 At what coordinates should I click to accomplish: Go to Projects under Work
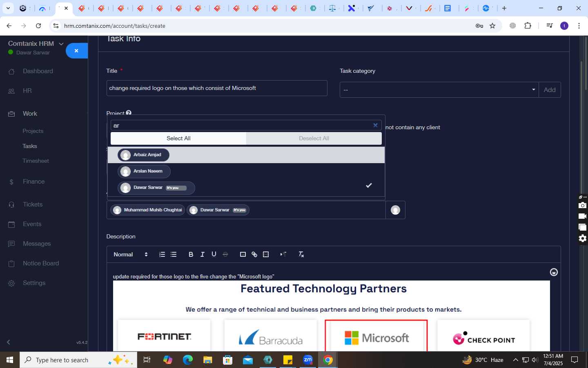point(33,131)
